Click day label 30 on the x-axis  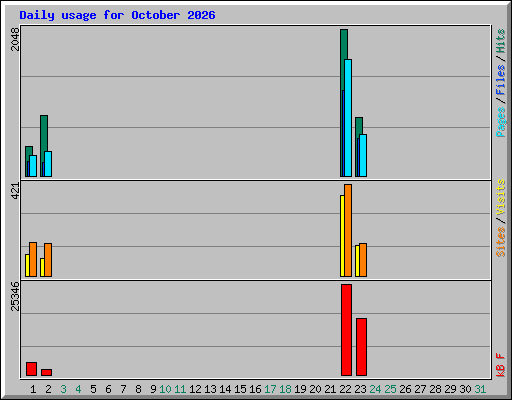click(465, 389)
